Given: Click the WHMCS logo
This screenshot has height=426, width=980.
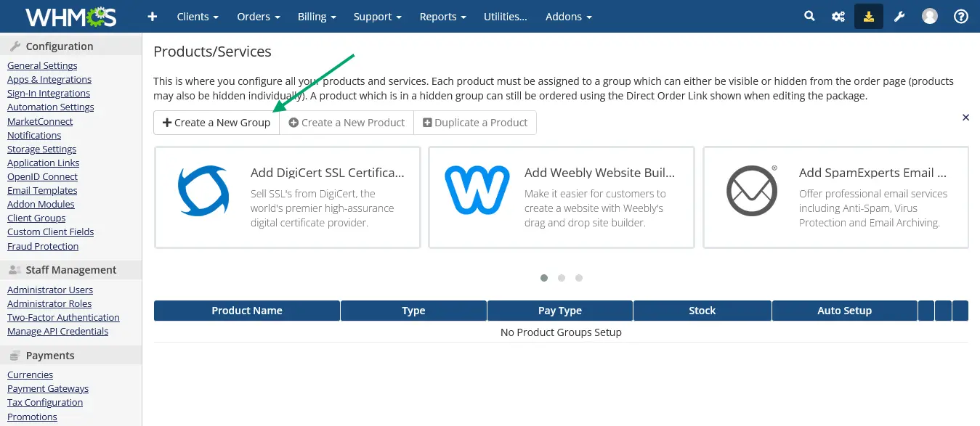Looking at the screenshot, I should point(70,16).
